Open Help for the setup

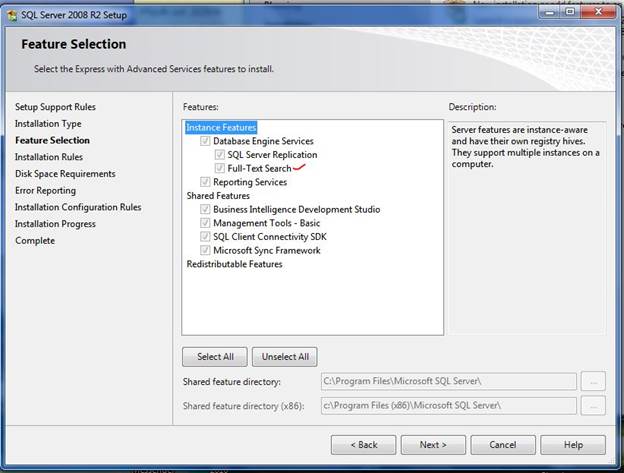click(573, 444)
